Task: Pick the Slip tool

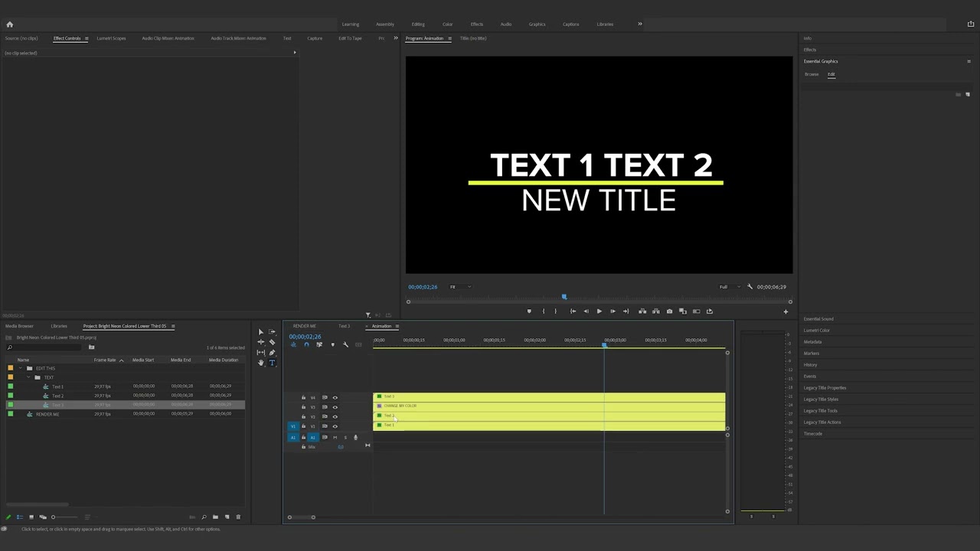Action: [261, 353]
